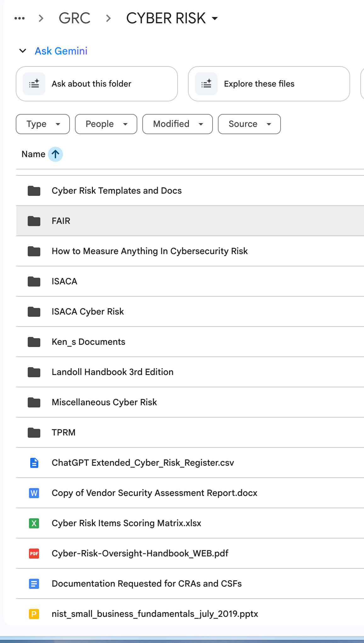Select nist_small_business_fundamentals_july_2019.pptx file name
The width and height of the screenshot is (364, 643).
[x=155, y=614]
